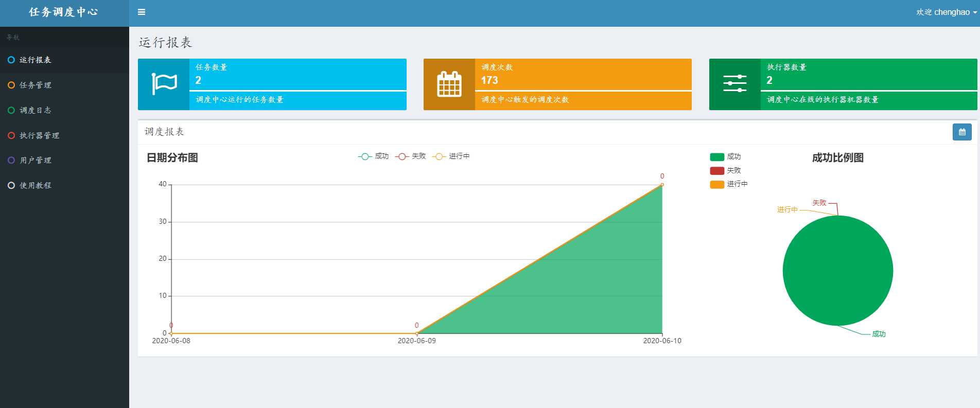Click the 2020-06-09 axis label

click(417, 341)
